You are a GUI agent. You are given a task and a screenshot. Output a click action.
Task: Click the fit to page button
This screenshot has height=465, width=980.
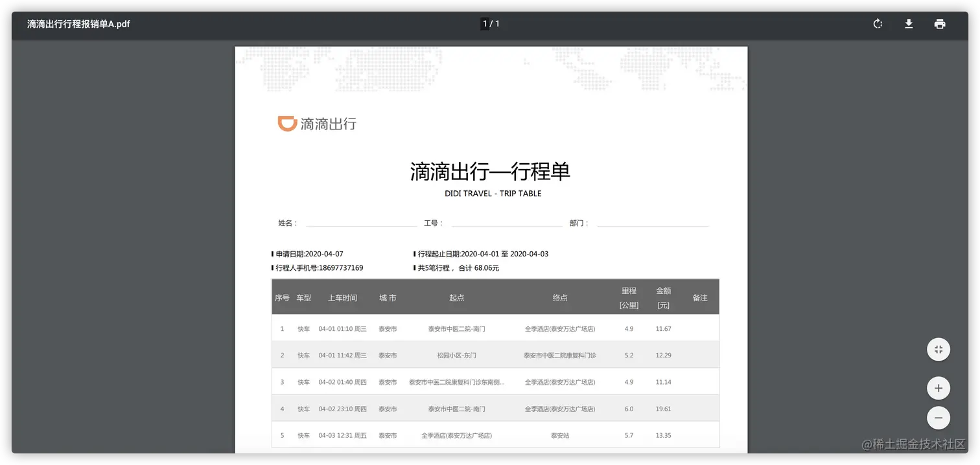click(x=939, y=350)
